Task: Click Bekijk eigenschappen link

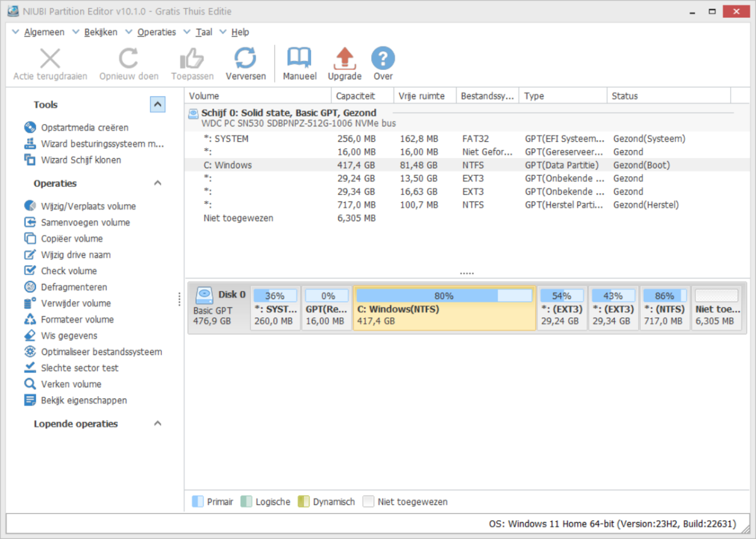Action: (x=84, y=400)
